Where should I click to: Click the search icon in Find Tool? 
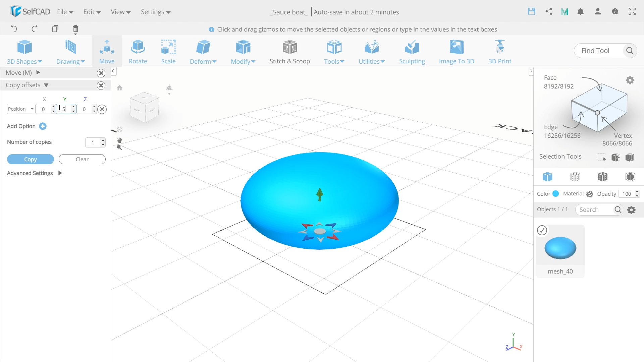coord(630,51)
